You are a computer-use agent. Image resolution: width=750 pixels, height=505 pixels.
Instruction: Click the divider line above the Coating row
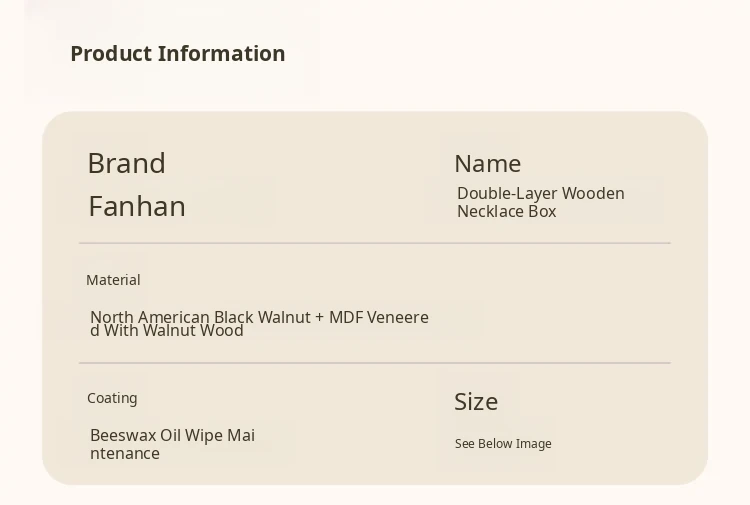[x=374, y=363]
